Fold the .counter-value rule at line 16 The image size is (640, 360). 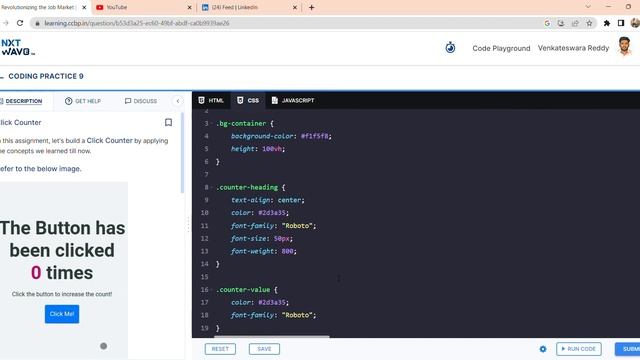pyautogui.click(x=212, y=290)
